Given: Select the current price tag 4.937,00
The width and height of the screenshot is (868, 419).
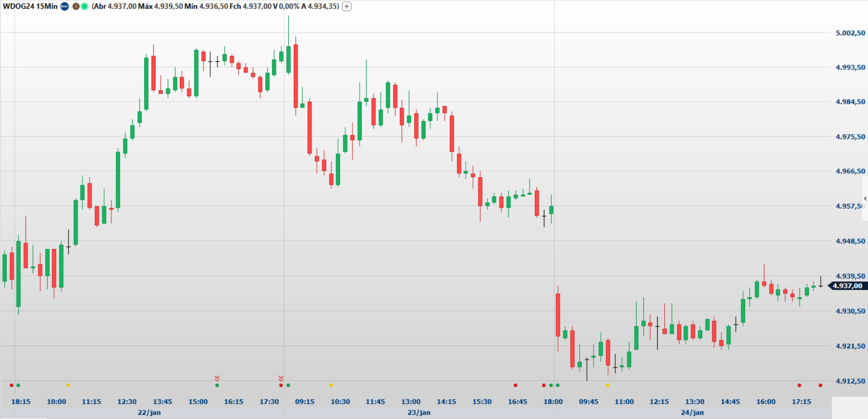Looking at the screenshot, I should [848, 286].
